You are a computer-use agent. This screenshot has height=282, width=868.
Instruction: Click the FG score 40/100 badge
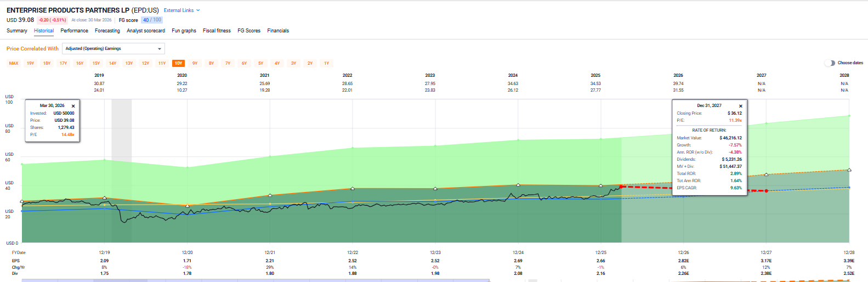152,20
